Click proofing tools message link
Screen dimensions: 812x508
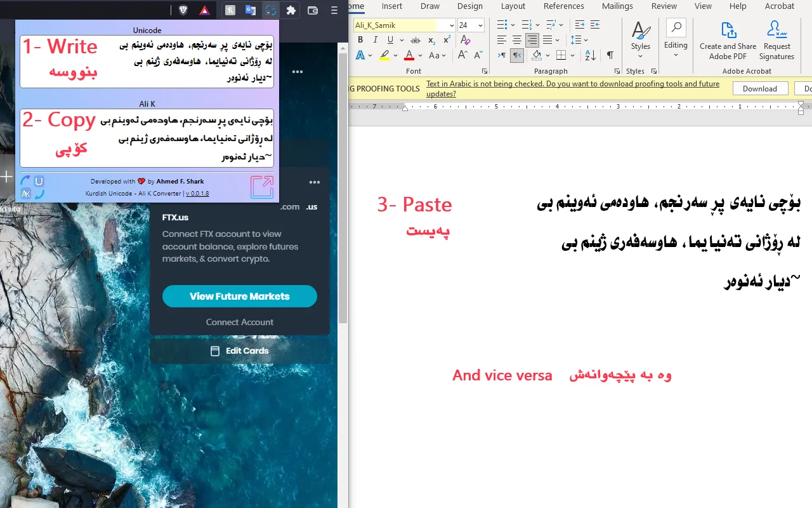(573, 89)
